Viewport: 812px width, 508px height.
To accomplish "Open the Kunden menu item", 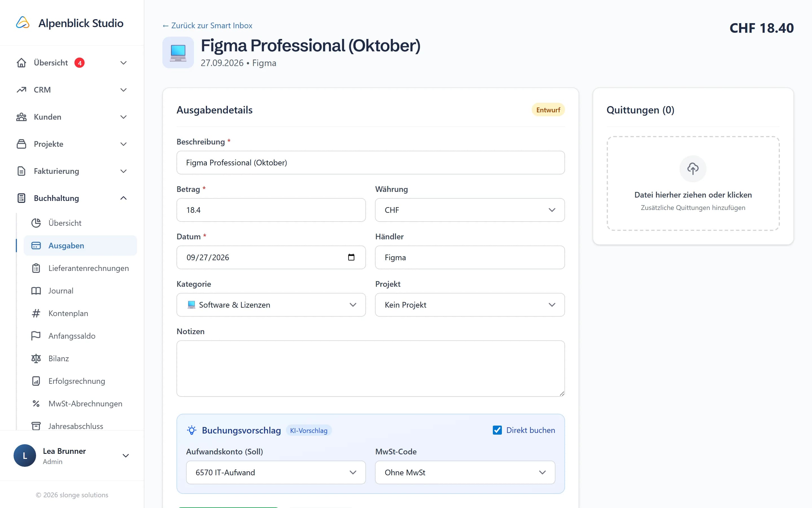I will click(x=72, y=117).
